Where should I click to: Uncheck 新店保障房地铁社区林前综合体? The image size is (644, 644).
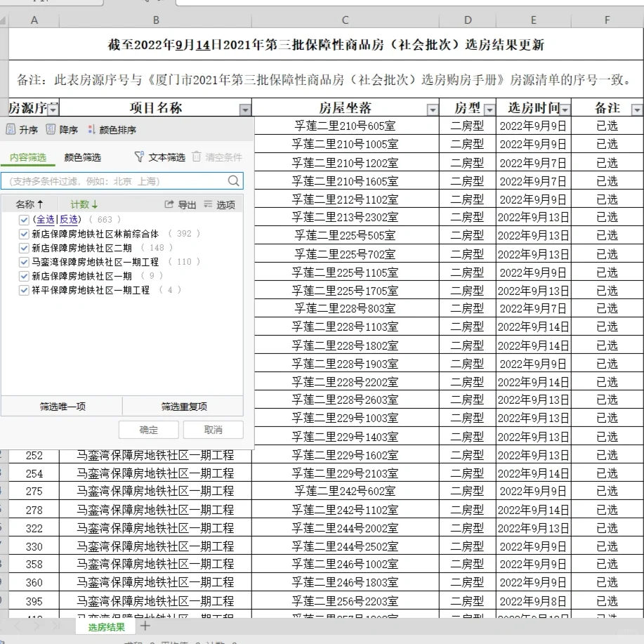pyautogui.click(x=24, y=234)
